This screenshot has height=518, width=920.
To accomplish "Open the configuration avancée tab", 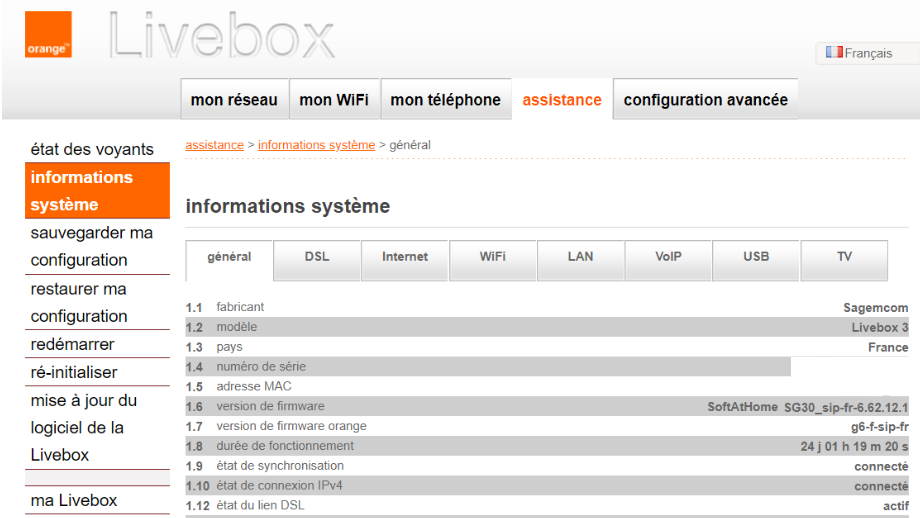I will click(705, 100).
